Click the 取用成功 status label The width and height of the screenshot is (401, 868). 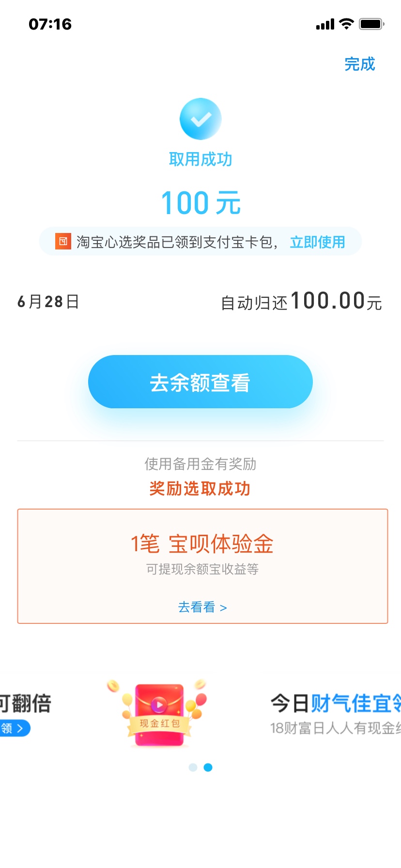point(200,159)
